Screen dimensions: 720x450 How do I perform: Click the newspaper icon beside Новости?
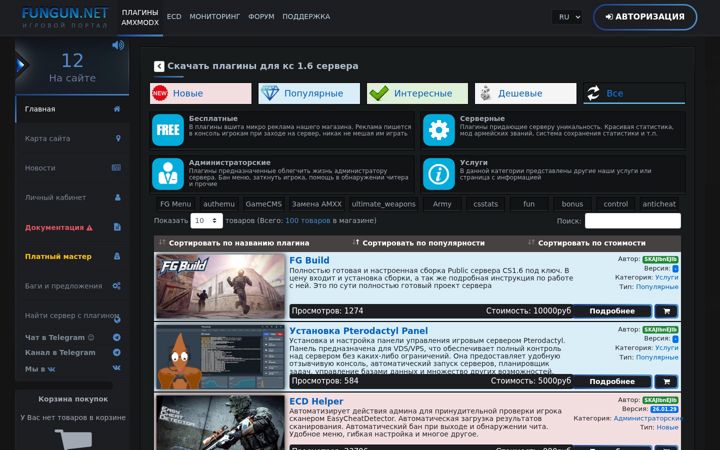(117, 168)
